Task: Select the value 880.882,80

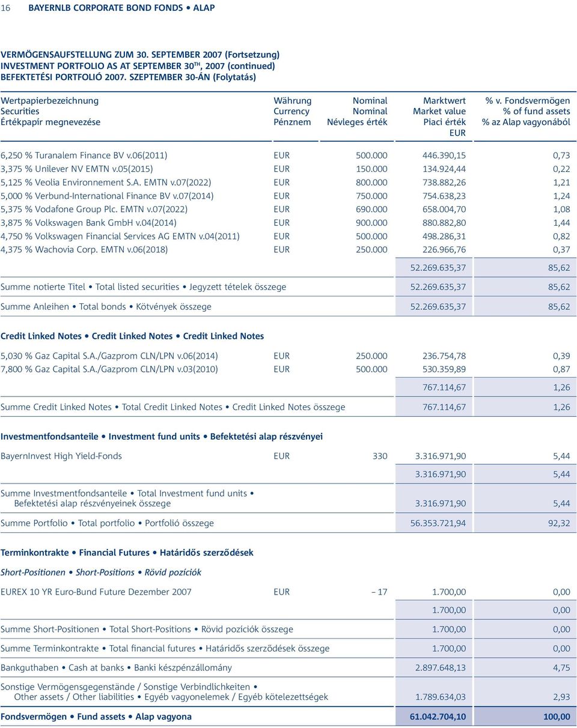Action: pyautogui.click(x=444, y=222)
